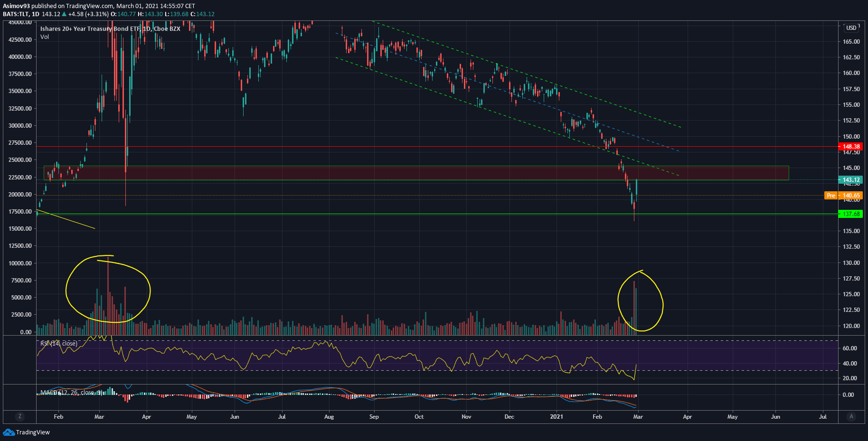The image size is (868, 441).
Task: Click the Z timezone icon at bottom-left
Action: pos(19,416)
